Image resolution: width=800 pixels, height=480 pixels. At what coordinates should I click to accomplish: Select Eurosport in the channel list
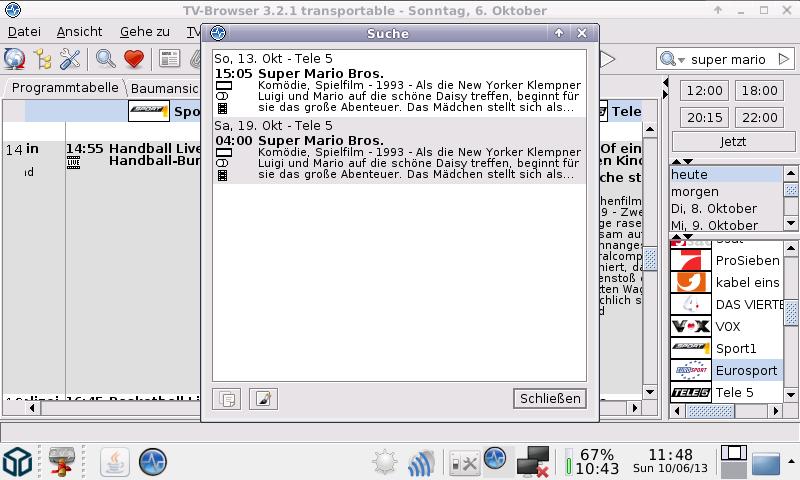coord(745,370)
